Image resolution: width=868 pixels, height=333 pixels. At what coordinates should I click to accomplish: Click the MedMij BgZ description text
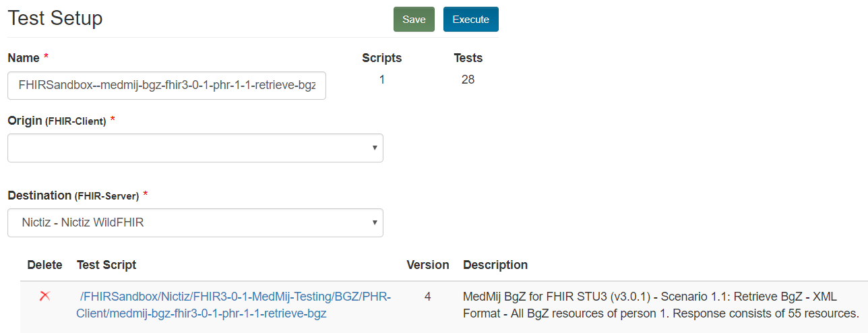tap(660, 305)
